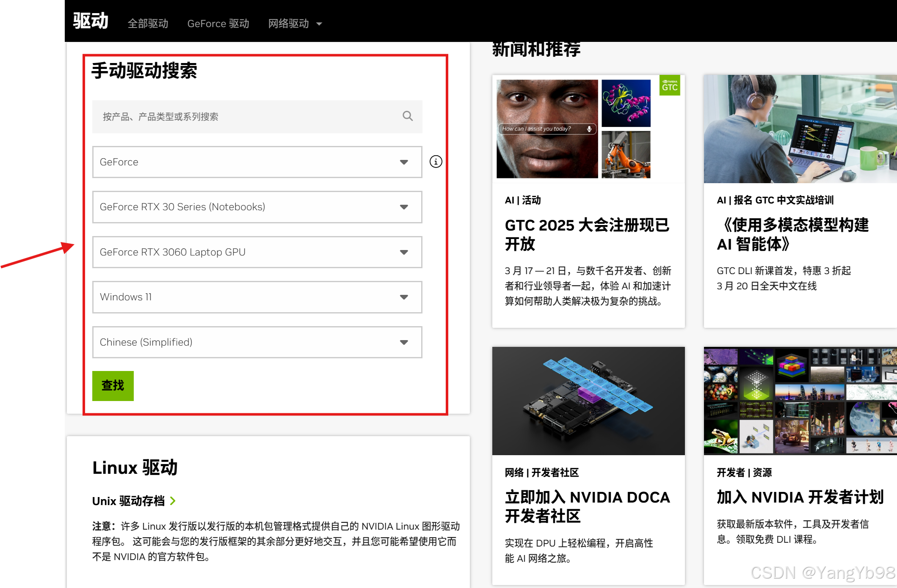Open GTC 2025 大会注册现已开放 headline
This screenshot has width=897, height=588.
587,234
